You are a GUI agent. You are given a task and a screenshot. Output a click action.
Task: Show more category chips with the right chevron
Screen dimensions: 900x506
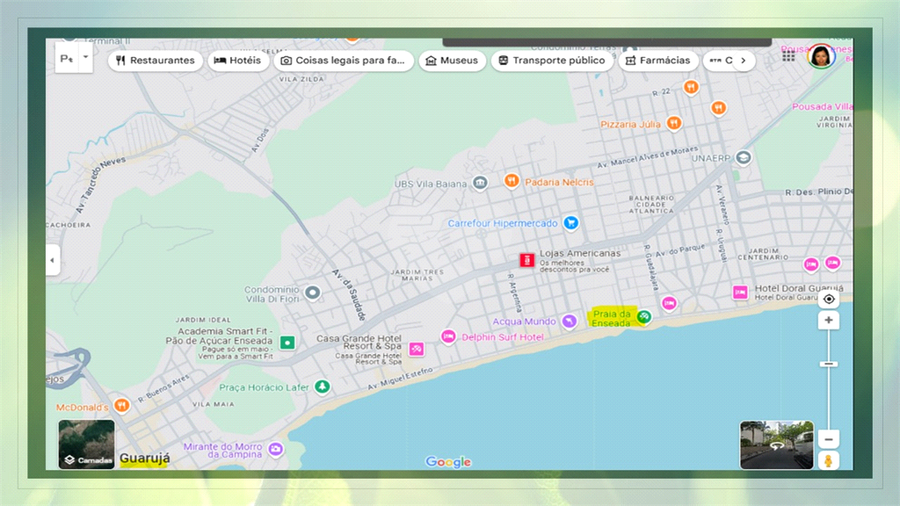tap(743, 60)
